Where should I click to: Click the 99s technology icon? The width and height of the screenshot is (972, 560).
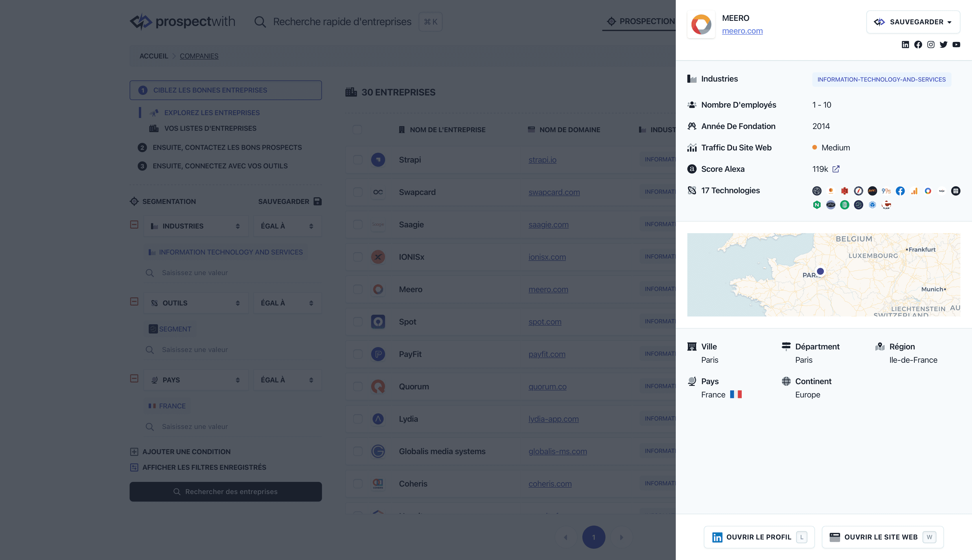point(886,191)
